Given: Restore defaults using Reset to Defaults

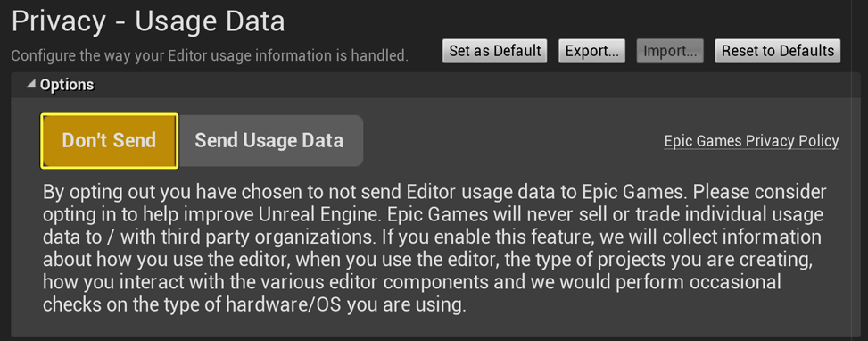Looking at the screenshot, I should 778,51.
